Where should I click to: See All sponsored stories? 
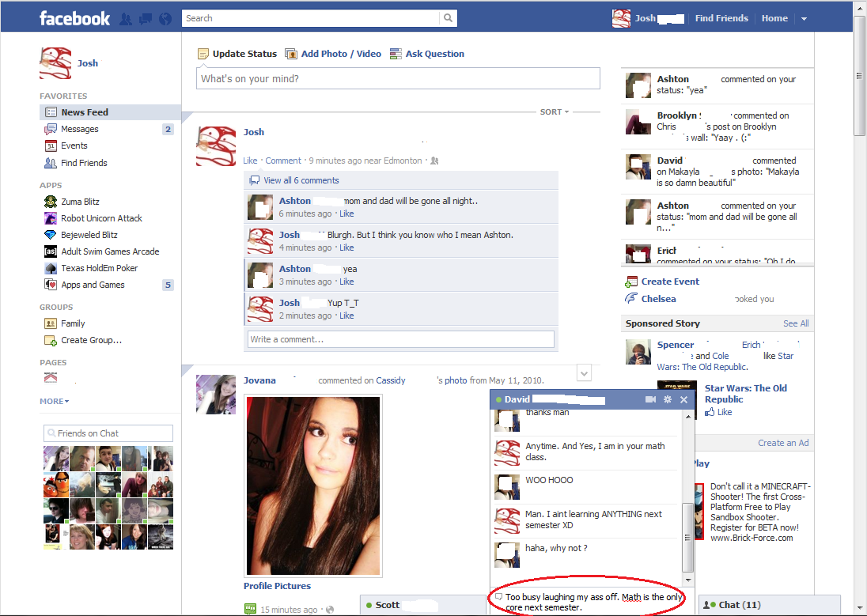(x=796, y=323)
